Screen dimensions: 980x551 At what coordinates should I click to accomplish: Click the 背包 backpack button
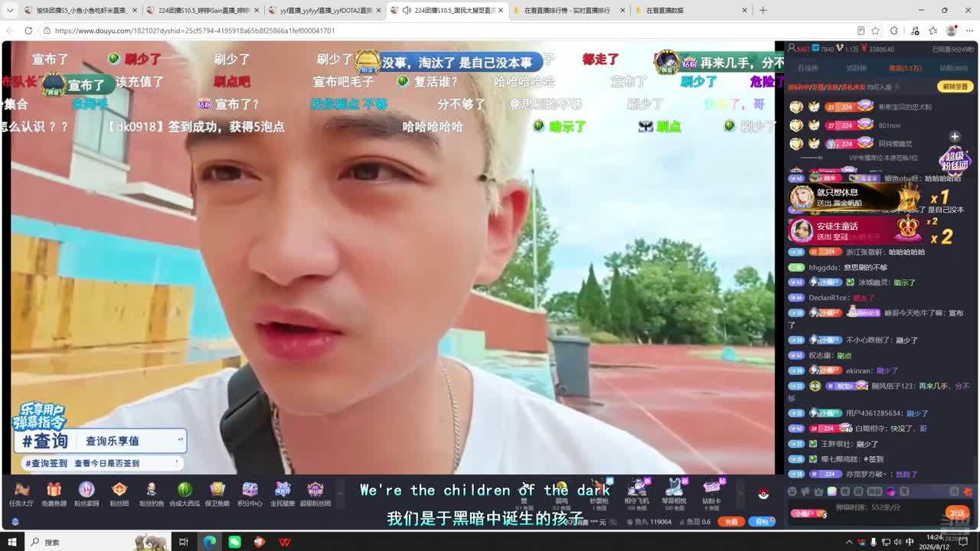762,521
